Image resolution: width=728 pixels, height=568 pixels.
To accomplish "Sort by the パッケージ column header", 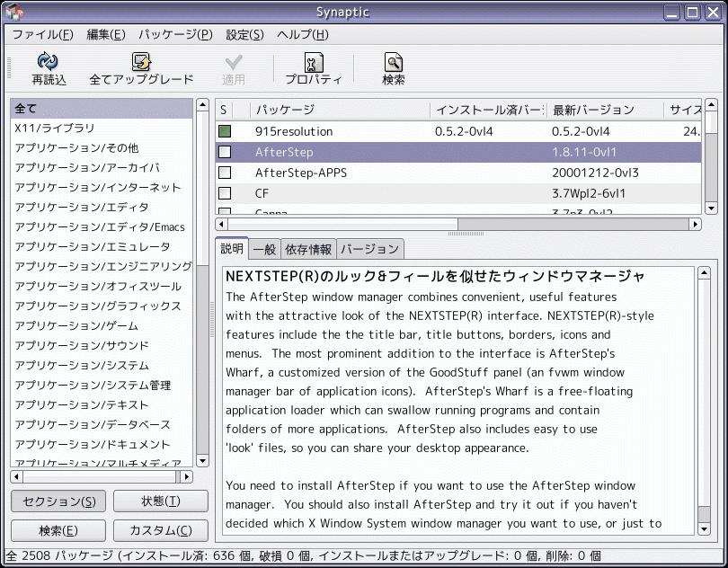I will point(340,110).
